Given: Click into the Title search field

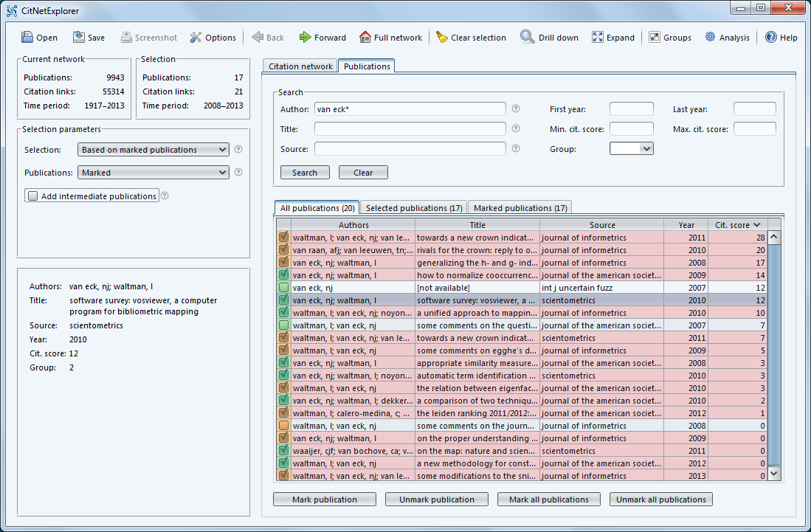Looking at the screenshot, I should click(x=410, y=129).
